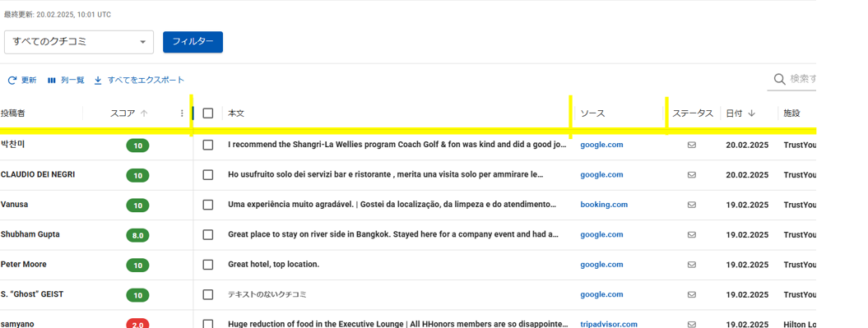The image size is (868, 328).
Task: Click the 本文 column header
Action: 236,113
